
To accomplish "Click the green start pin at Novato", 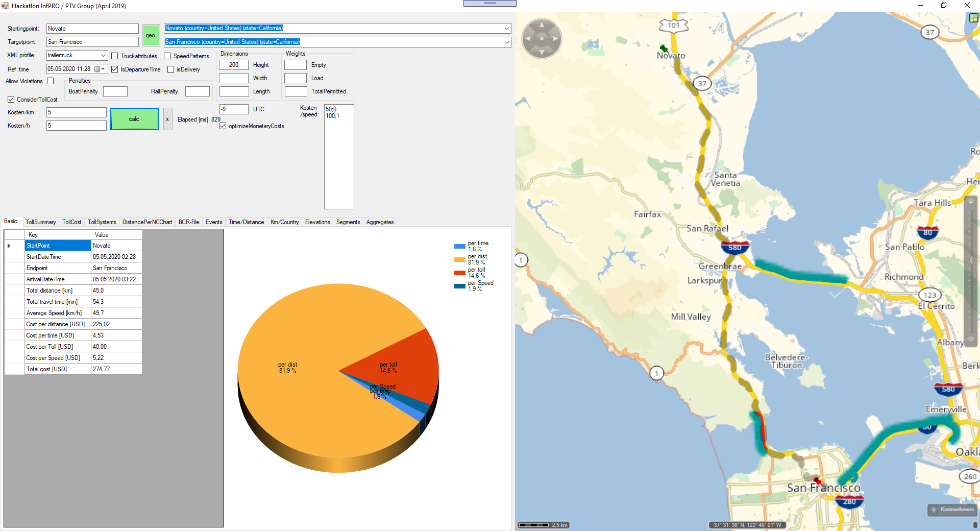I will (x=663, y=49).
